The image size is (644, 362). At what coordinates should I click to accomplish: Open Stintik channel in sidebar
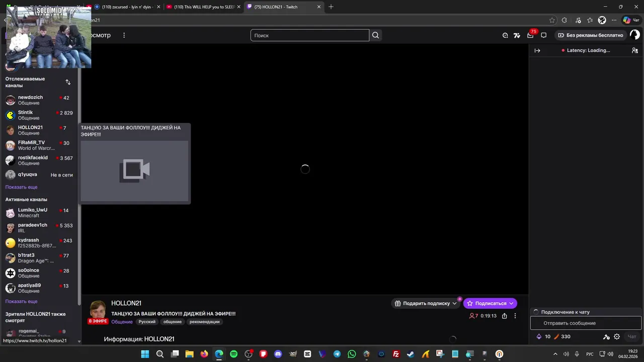(39, 115)
